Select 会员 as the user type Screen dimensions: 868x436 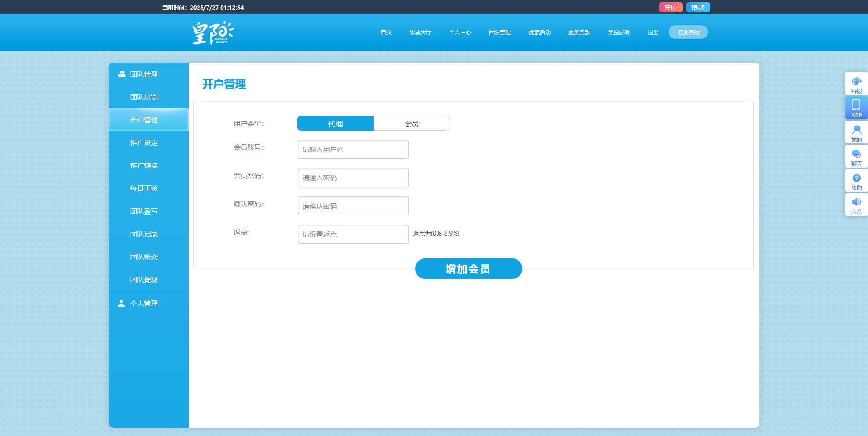[x=411, y=123]
